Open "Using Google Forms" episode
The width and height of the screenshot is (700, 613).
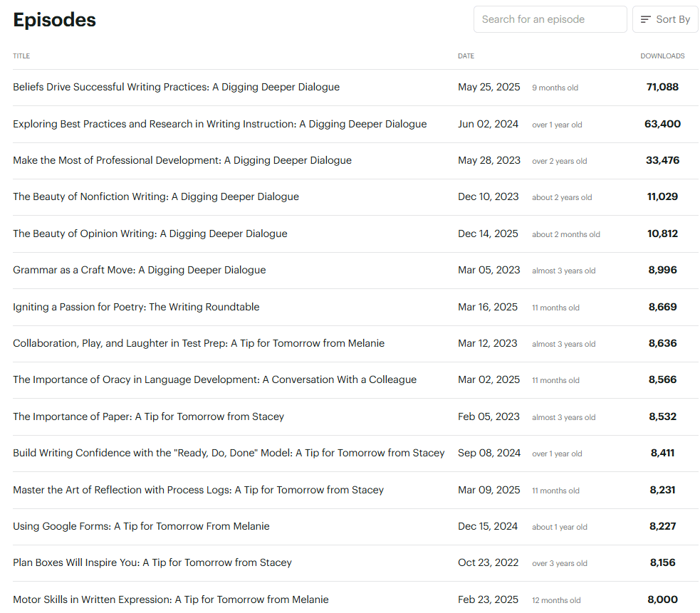[x=141, y=526]
